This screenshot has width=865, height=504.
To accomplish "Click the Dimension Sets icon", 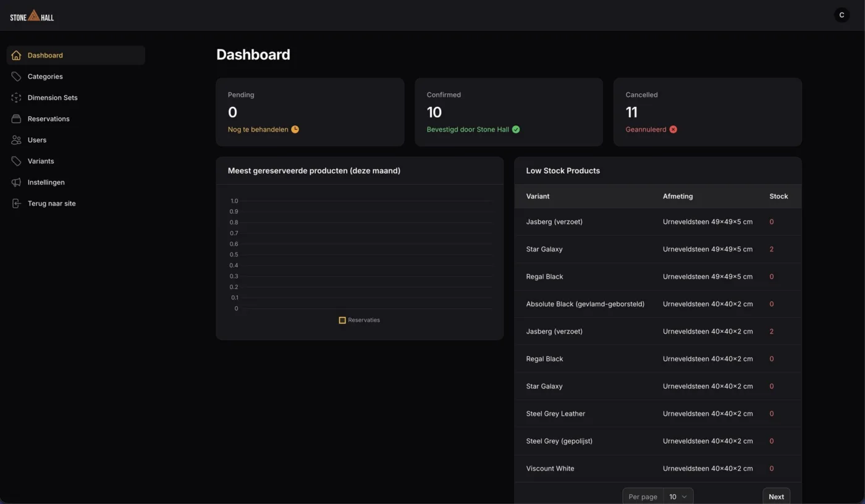I will pos(16,98).
